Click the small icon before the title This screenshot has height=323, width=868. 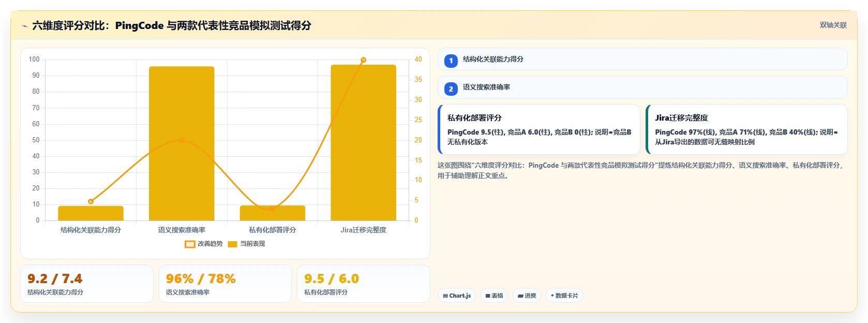[x=24, y=26]
